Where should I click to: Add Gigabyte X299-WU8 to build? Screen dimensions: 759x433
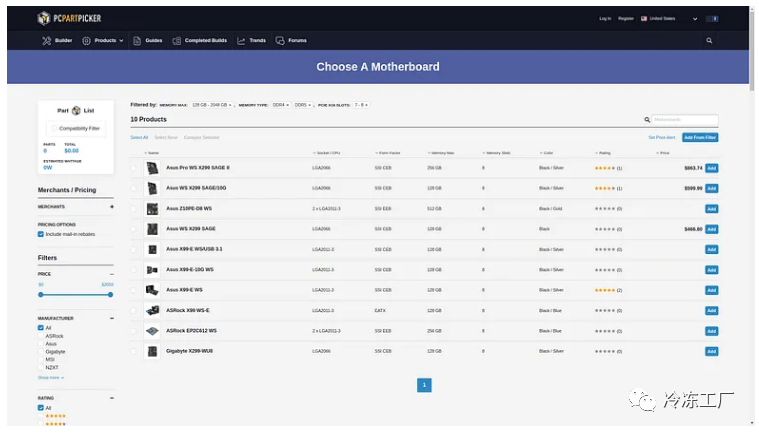tap(712, 352)
